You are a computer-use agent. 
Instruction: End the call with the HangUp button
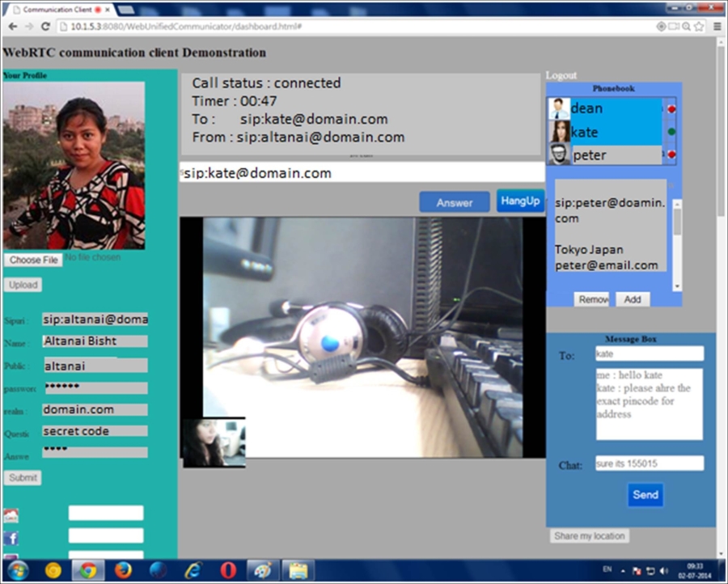(x=520, y=201)
